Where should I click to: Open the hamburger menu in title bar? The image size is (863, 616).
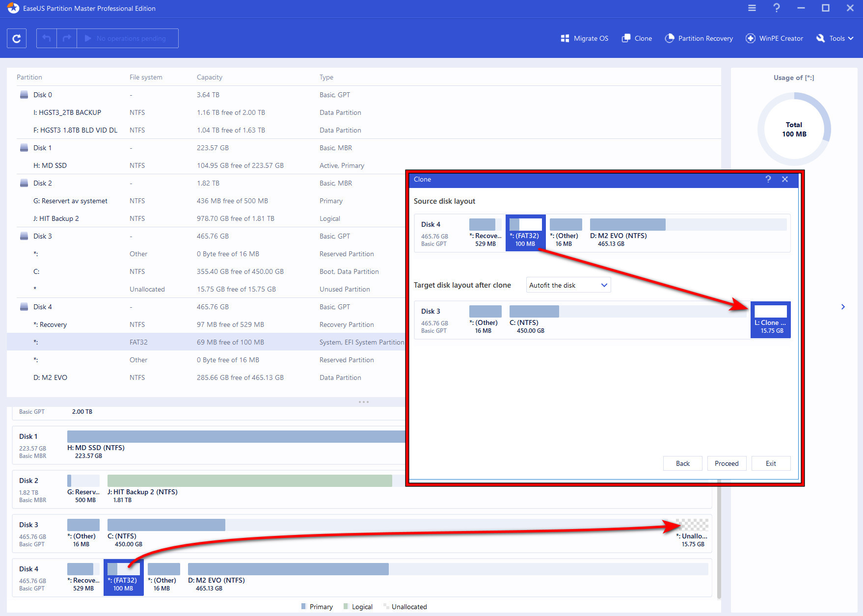pyautogui.click(x=752, y=8)
